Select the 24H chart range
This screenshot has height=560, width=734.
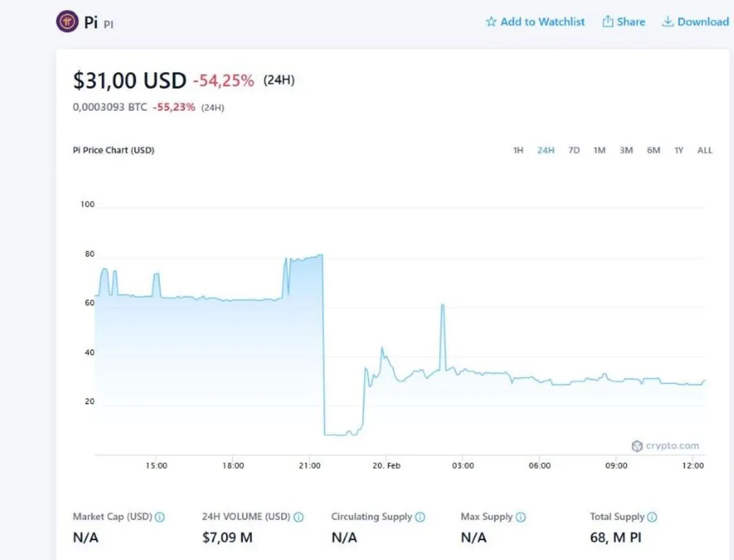point(545,150)
